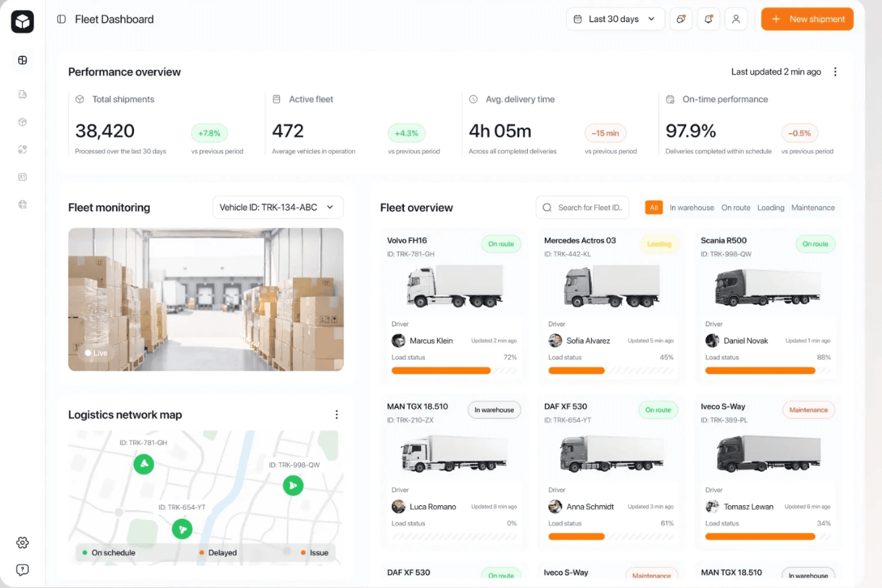
Task: Open the Vehicle ID: TRK-134-ABC dropdown
Action: (278, 207)
